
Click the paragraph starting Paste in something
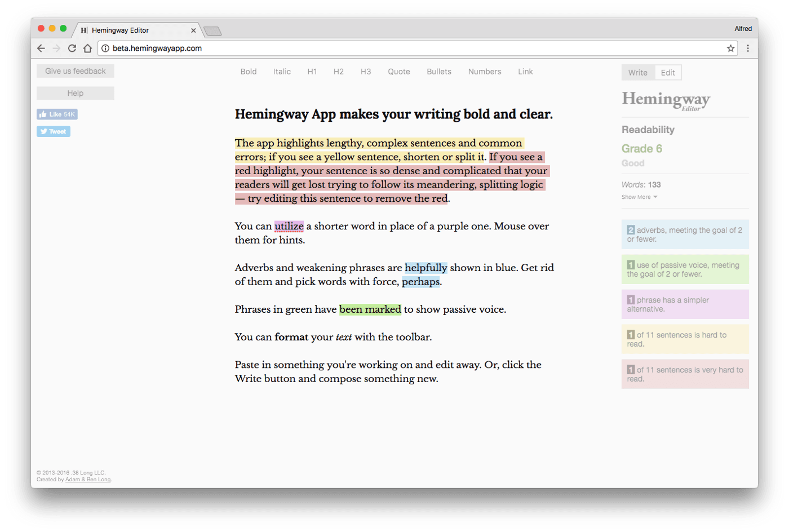(x=388, y=372)
